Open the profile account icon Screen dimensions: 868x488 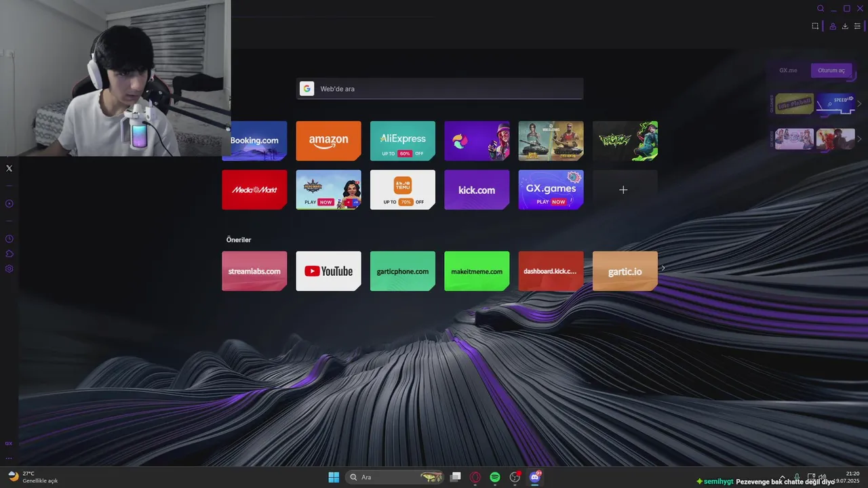(x=833, y=26)
